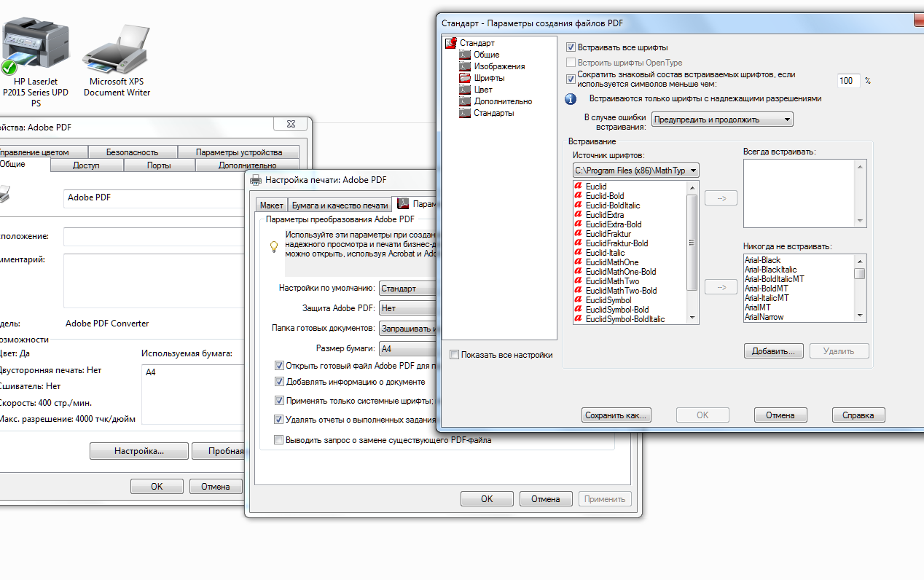Click the blue info icon about font permissions

point(571,98)
